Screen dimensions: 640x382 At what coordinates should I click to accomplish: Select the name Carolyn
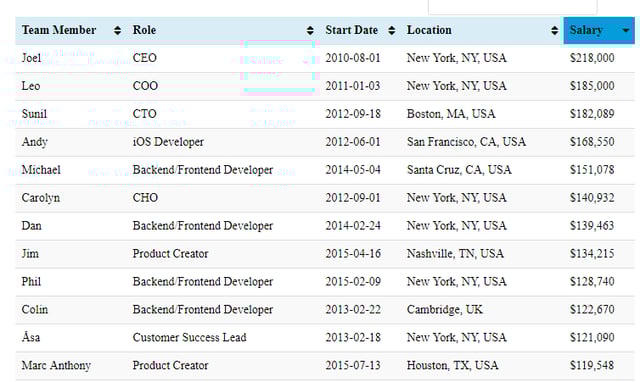pos(41,198)
